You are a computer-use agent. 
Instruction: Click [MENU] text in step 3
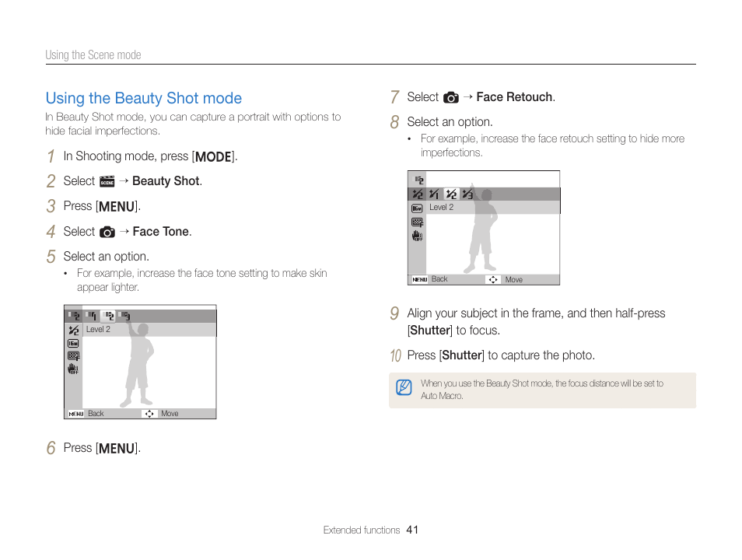[117, 207]
